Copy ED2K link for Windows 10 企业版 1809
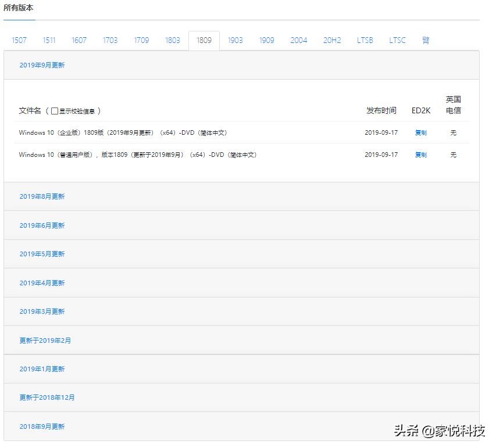 pos(420,132)
